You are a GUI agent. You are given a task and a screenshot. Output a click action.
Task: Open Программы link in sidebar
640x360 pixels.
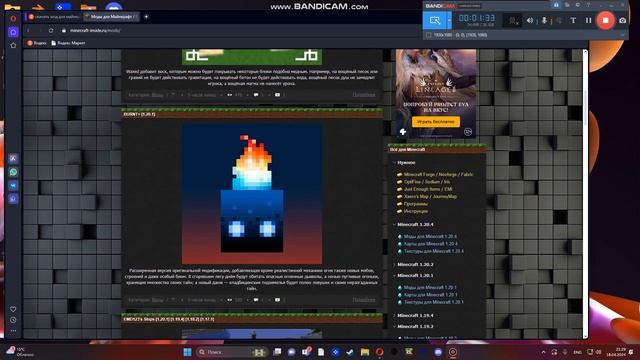[416, 204]
